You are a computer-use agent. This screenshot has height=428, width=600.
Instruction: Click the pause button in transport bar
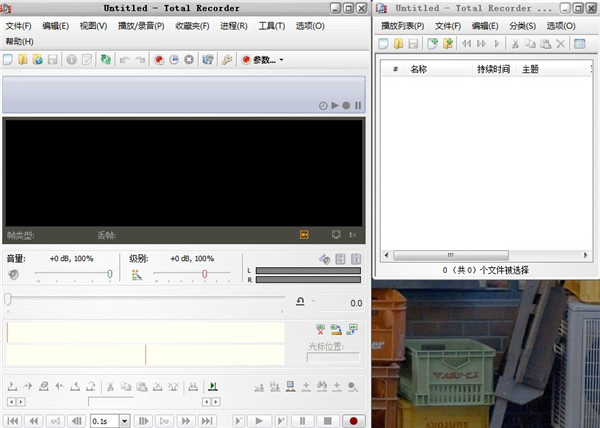(304, 421)
